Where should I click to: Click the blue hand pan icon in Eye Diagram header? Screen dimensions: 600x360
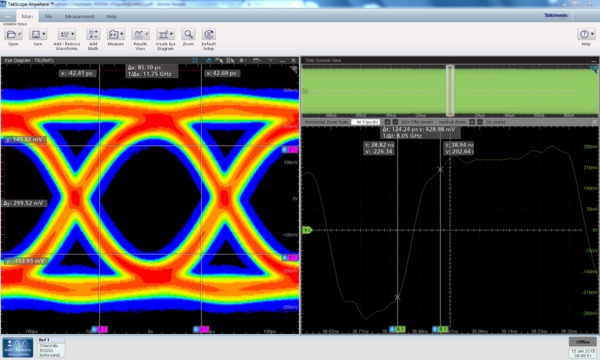pyautogui.click(x=209, y=60)
